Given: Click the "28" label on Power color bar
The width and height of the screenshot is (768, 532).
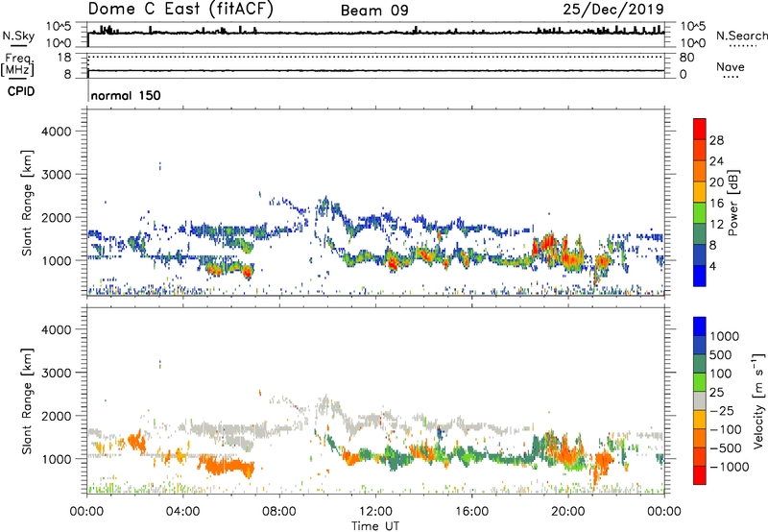Looking at the screenshot, I should pyautogui.click(x=716, y=140).
